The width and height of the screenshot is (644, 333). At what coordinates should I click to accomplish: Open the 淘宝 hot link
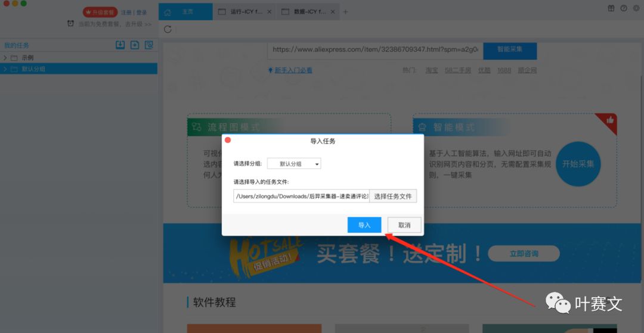click(x=432, y=70)
